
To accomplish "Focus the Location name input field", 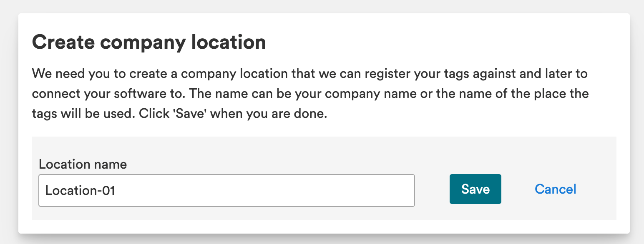I will pos(226,190).
